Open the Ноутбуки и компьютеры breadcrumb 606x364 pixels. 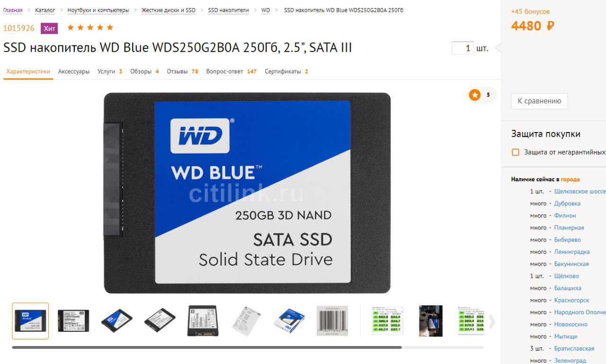pyautogui.click(x=98, y=10)
